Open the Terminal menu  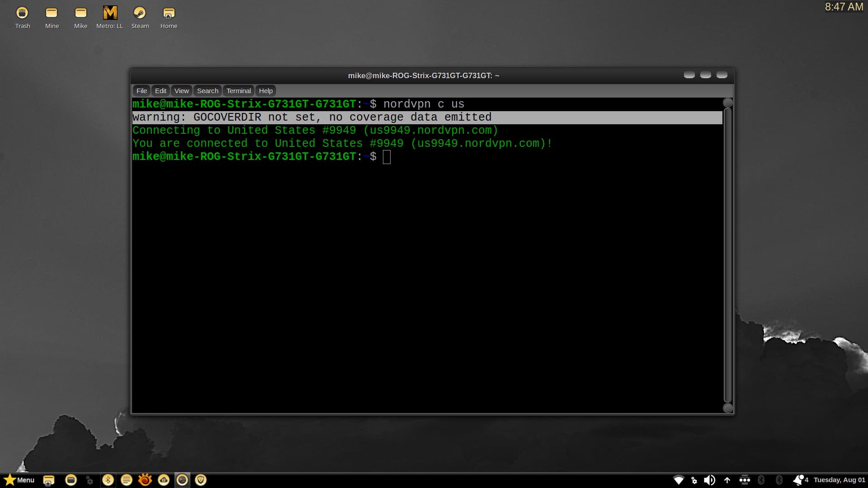[238, 91]
